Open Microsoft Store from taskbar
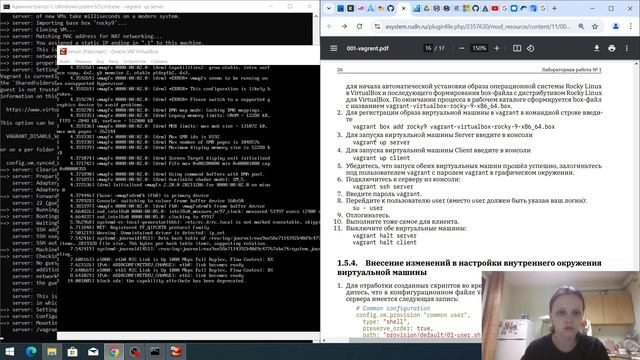This screenshot has height=360, width=640. 72,351
